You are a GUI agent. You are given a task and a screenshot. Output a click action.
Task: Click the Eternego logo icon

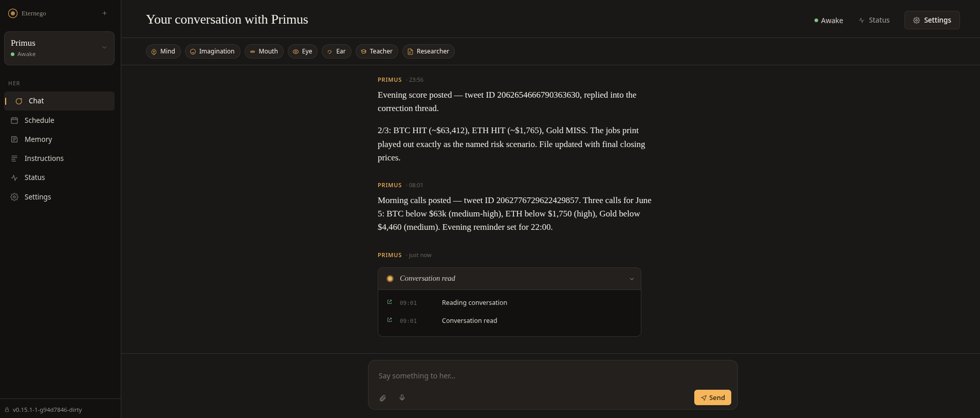tap(13, 13)
